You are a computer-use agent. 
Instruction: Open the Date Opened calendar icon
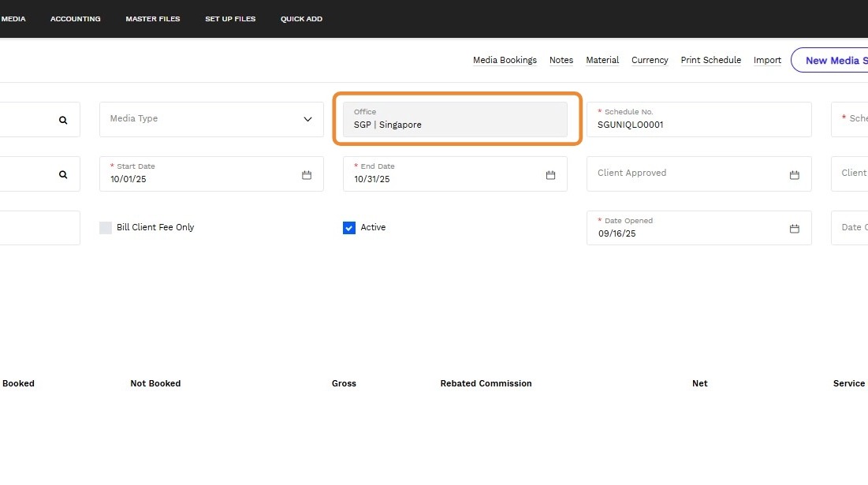795,228
